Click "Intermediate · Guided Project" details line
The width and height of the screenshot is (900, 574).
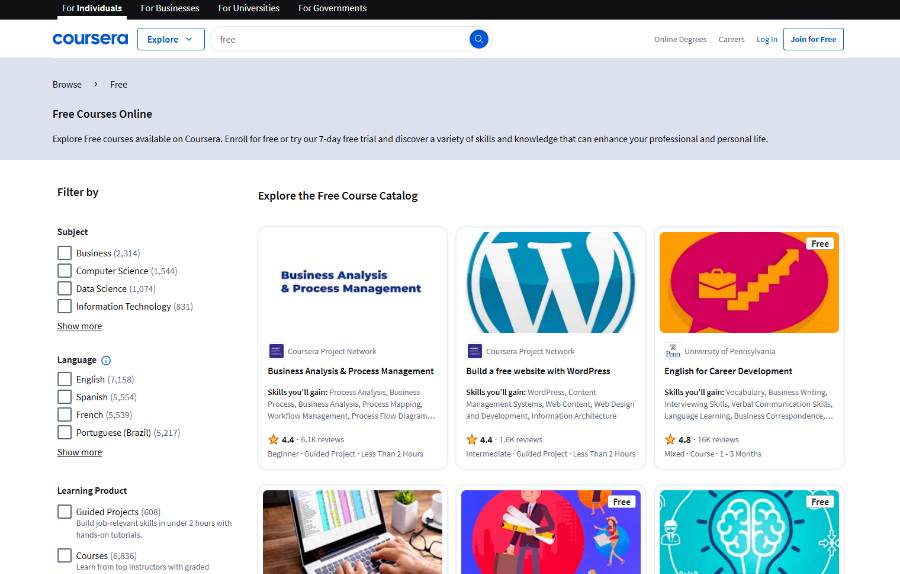tap(551, 454)
